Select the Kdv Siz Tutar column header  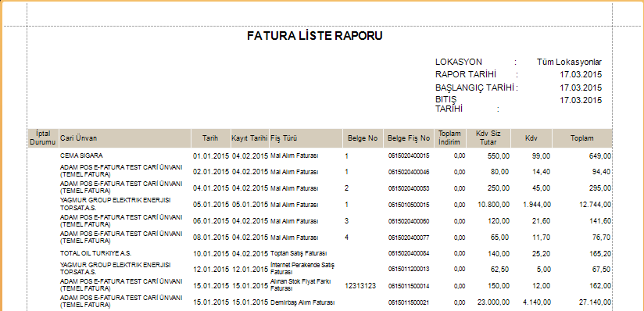pyautogui.click(x=488, y=138)
